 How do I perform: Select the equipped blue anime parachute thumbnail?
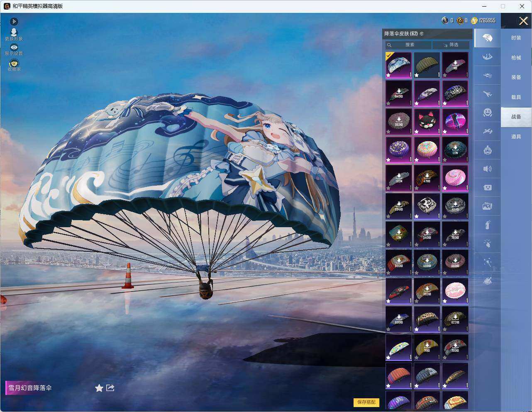tap(399, 65)
